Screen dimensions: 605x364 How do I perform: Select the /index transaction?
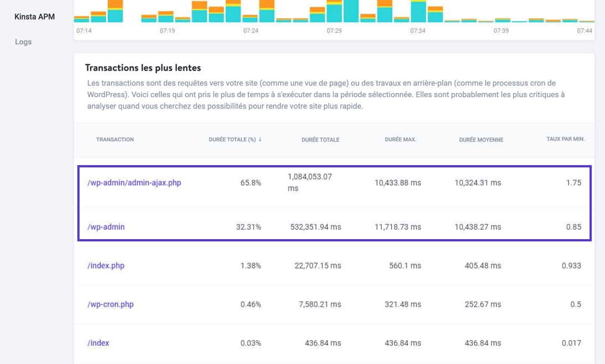click(x=98, y=342)
